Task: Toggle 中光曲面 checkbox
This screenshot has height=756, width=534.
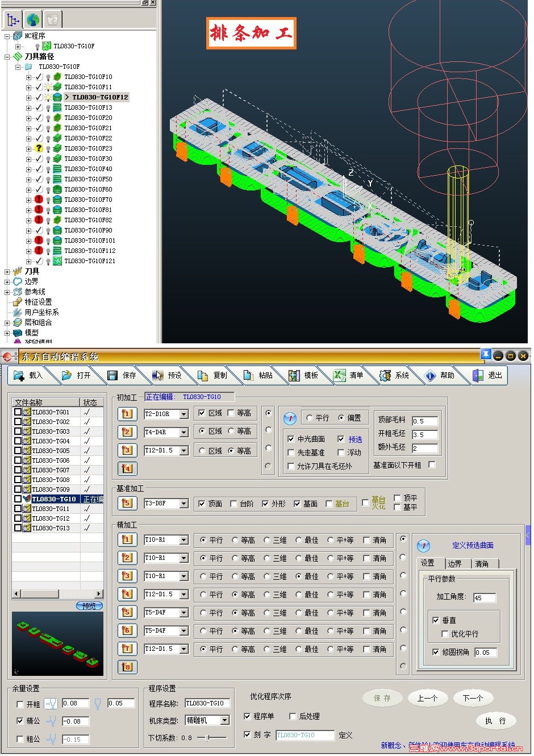Action: point(291,439)
